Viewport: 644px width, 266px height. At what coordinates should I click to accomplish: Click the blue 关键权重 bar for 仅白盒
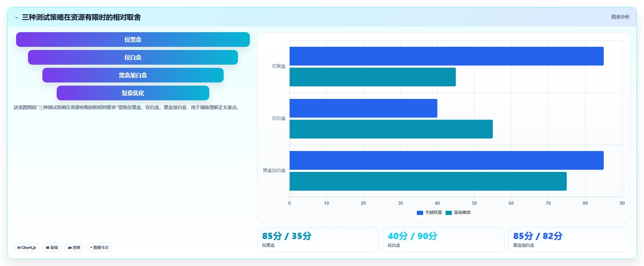363,108
